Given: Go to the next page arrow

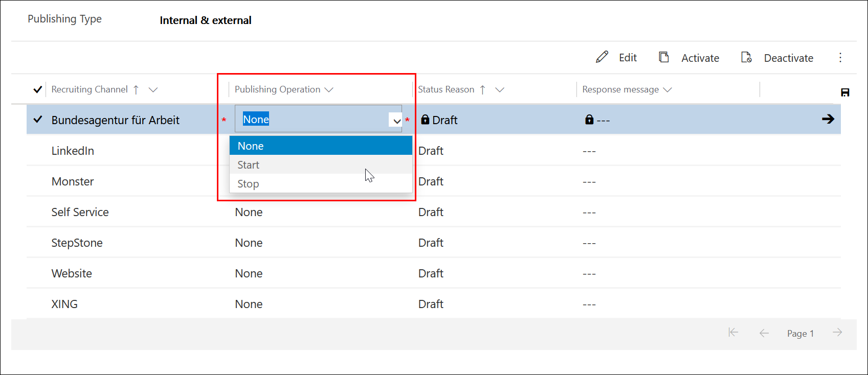Looking at the screenshot, I should [837, 333].
